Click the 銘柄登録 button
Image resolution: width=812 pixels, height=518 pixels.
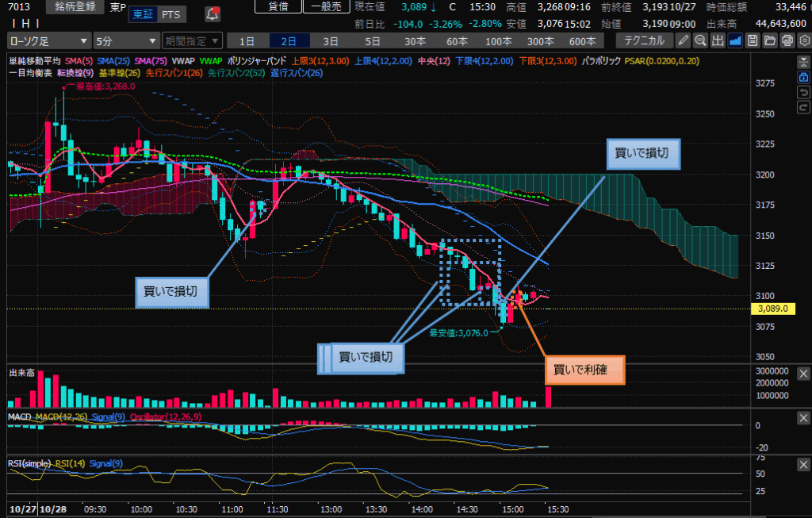coord(75,6)
